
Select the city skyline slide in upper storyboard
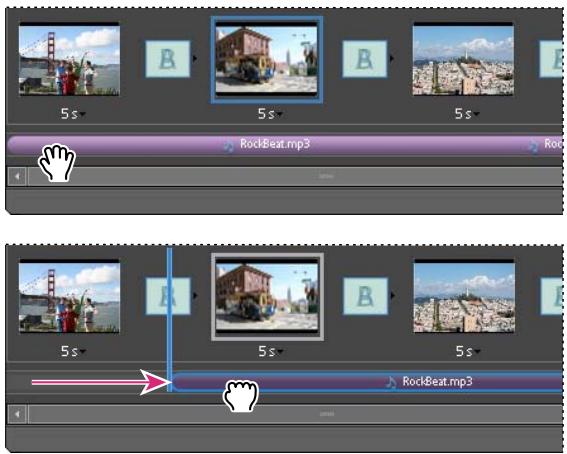[x=463, y=59]
